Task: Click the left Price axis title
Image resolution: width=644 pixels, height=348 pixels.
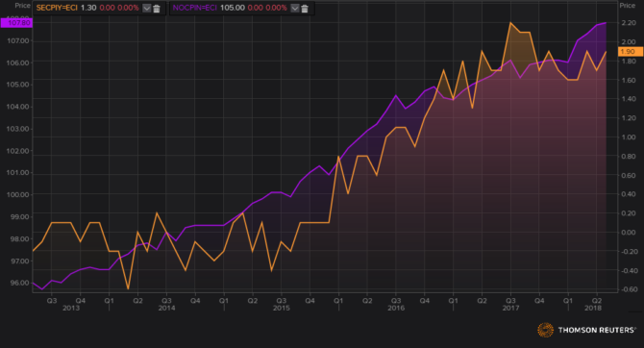Action: pyautogui.click(x=23, y=6)
